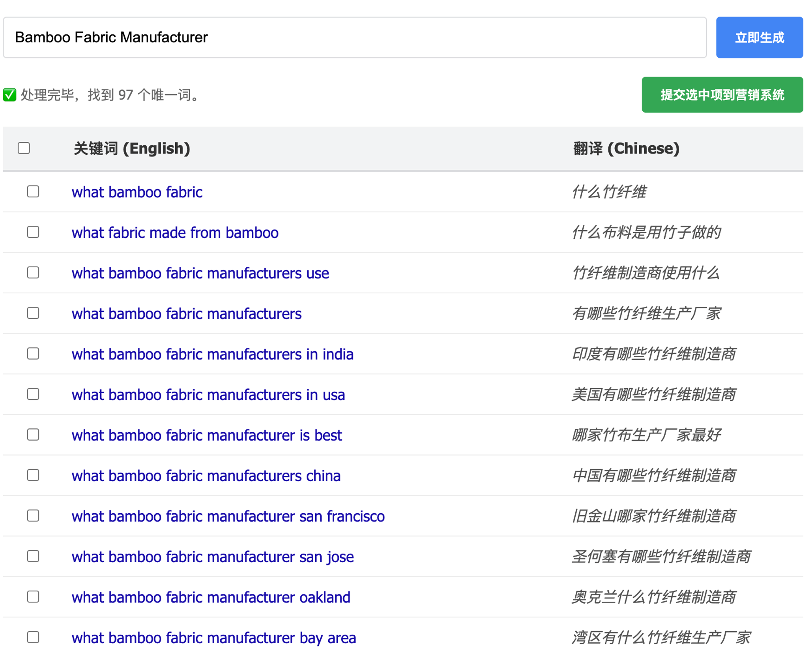Check 'what bamboo fabric manufacturers in india' row

[33, 354]
